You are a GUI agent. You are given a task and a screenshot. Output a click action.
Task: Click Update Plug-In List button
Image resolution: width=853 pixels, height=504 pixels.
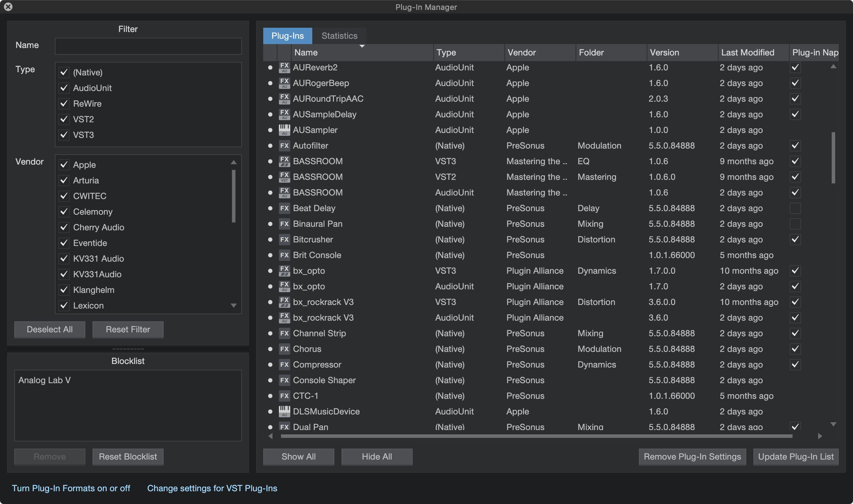[x=796, y=457]
